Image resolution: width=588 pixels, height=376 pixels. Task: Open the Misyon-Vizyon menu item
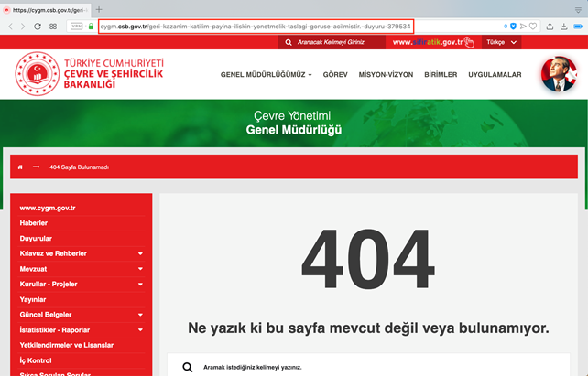coord(385,75)
